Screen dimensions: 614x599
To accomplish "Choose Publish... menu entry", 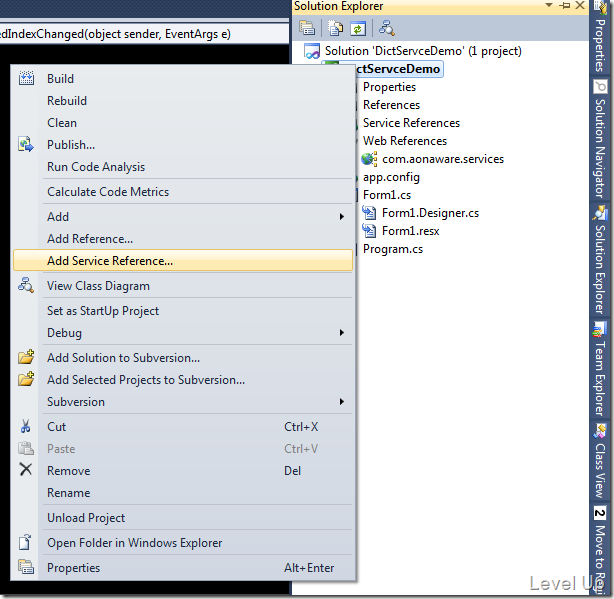I will pyautogui.click(x=183, y=144).
